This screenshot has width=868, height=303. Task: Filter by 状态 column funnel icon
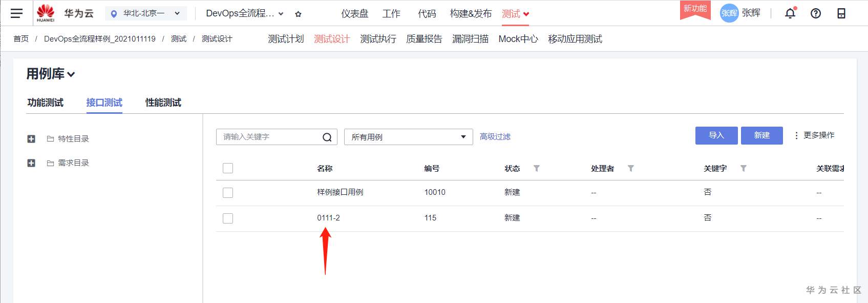tap(536, 168)
